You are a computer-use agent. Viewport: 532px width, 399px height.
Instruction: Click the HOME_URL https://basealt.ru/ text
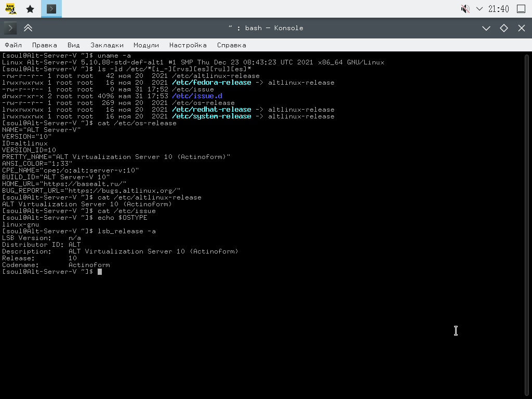pos(64,184)
